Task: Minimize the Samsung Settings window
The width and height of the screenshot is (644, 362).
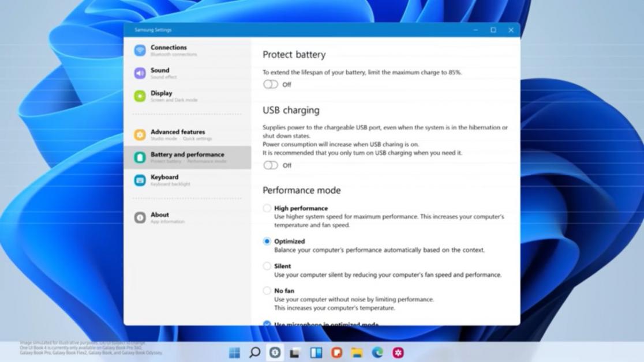Action: 475,30
